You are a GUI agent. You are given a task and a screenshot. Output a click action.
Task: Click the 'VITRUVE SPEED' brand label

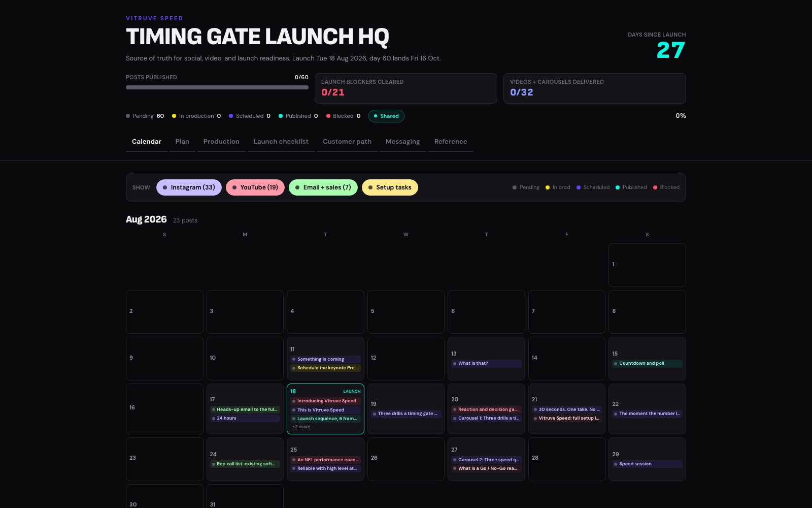point(154,18)
